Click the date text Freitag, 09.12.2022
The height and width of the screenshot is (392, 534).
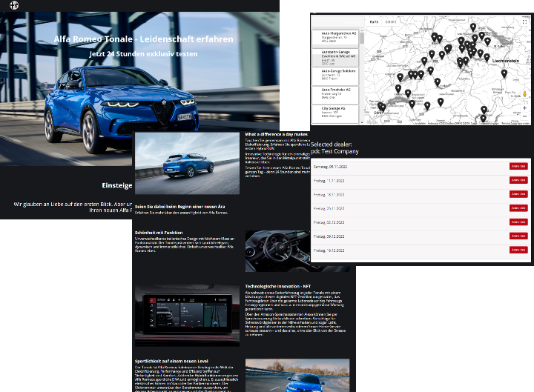coord(329,236)
